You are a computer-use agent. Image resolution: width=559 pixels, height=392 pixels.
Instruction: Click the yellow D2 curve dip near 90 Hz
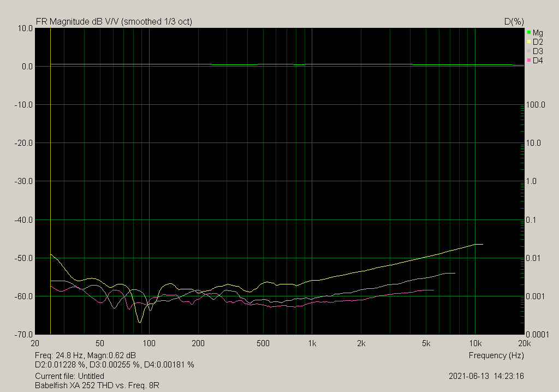pyautogui.click(x=140, y=322)
